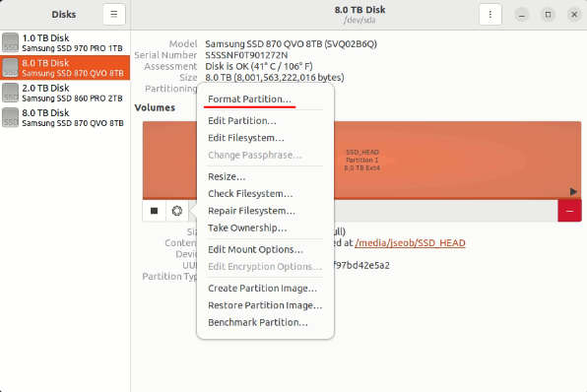Open the drive options three-dot menu
The width and height of the screenshot is (587, 392).
click(x=490, y=14)
